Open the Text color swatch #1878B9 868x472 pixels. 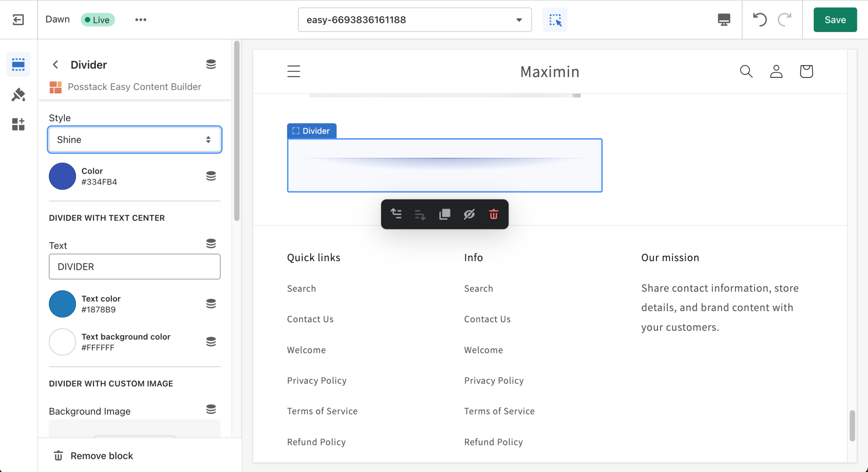click(x=62, y=304)
